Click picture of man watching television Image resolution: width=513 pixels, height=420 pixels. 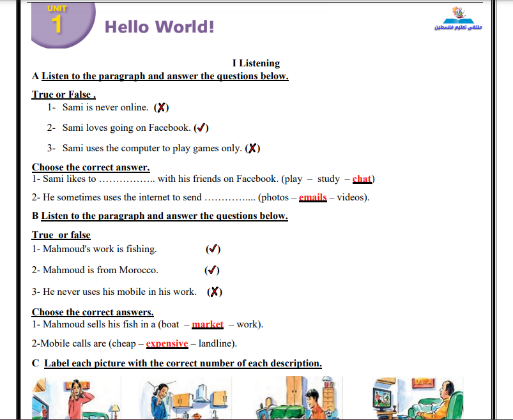[x=418, y=398]
